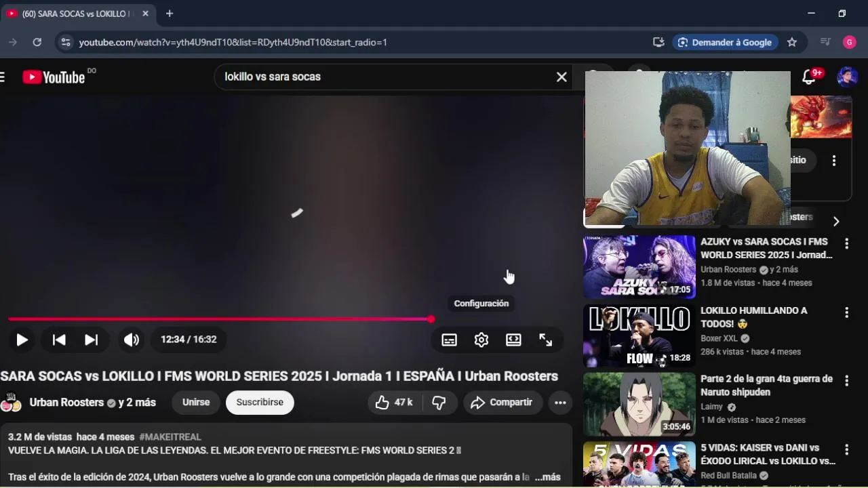
Task: Skip to next video
Action: 91,340
